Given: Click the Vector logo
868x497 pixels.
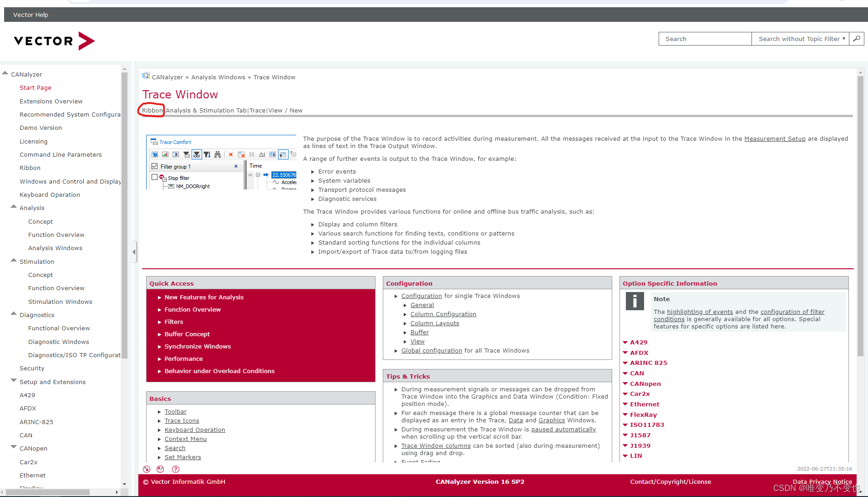Looking at the screenshot, I should click(54, 41).
